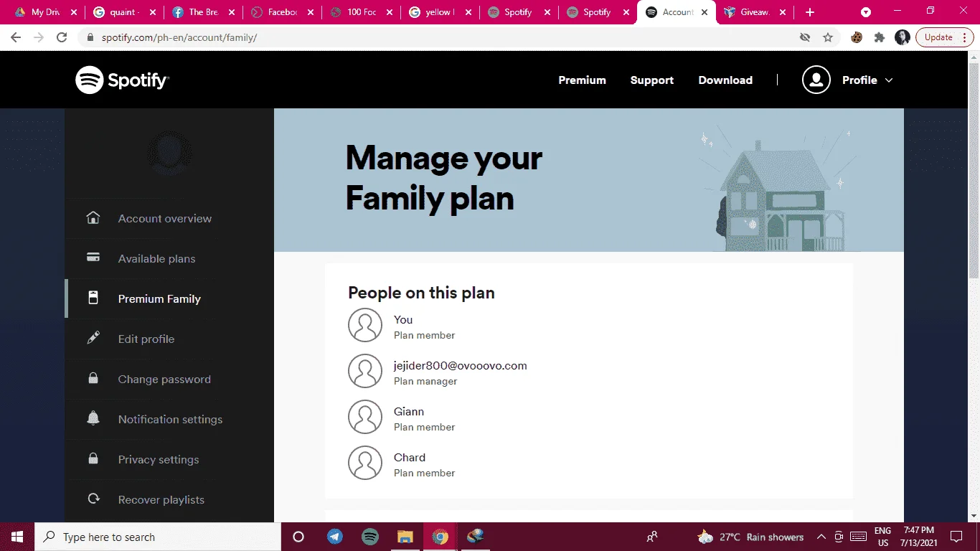980x551 pixels.
Task: Go to the Support page
Action: (651, 80)
